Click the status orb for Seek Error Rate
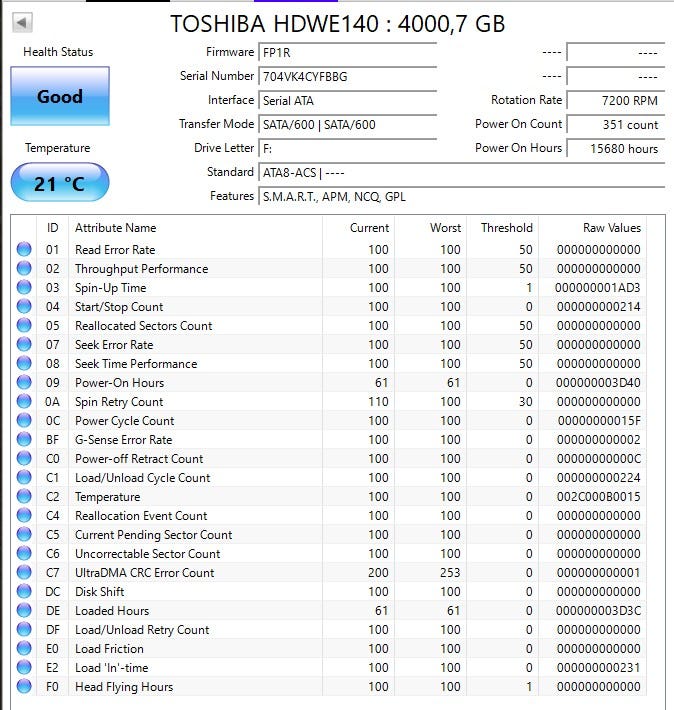This screenshot has width=674, height=710. pos(24,344)
